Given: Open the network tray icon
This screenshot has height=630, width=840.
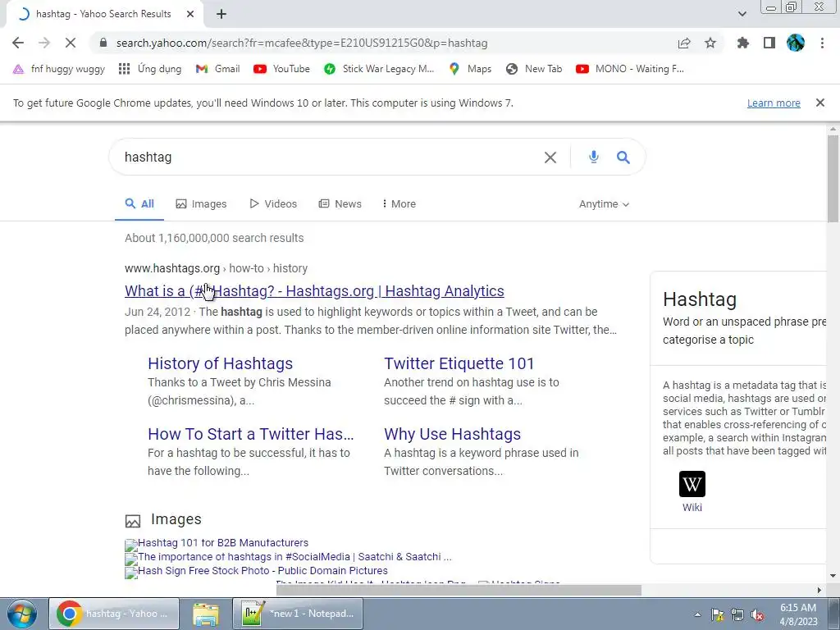Looking at the screenshot, I should pyautogui.click(x=737, y=615).
